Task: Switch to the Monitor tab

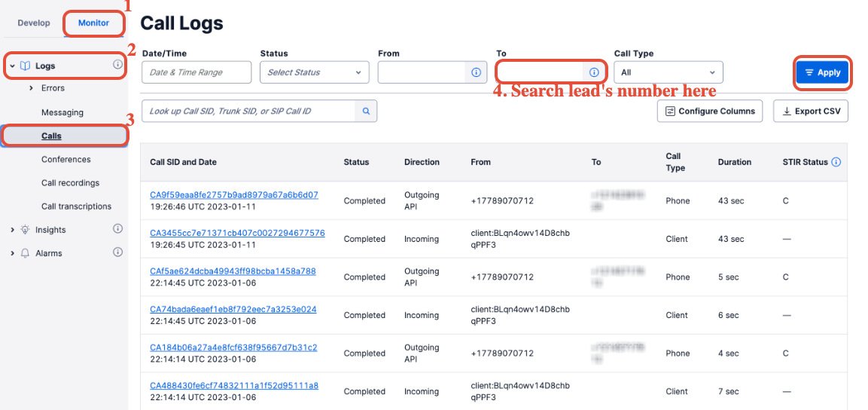Action: (x=93, y=23)
